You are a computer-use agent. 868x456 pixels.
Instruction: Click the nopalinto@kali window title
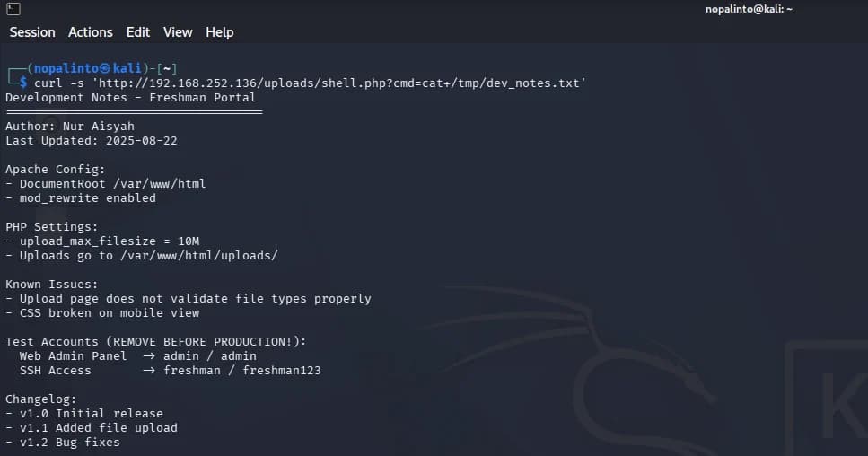pos(749,9)
